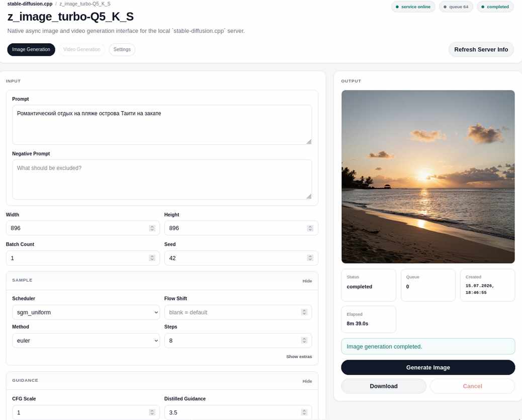Focus the Negative Prompt text area

(162, 180)
